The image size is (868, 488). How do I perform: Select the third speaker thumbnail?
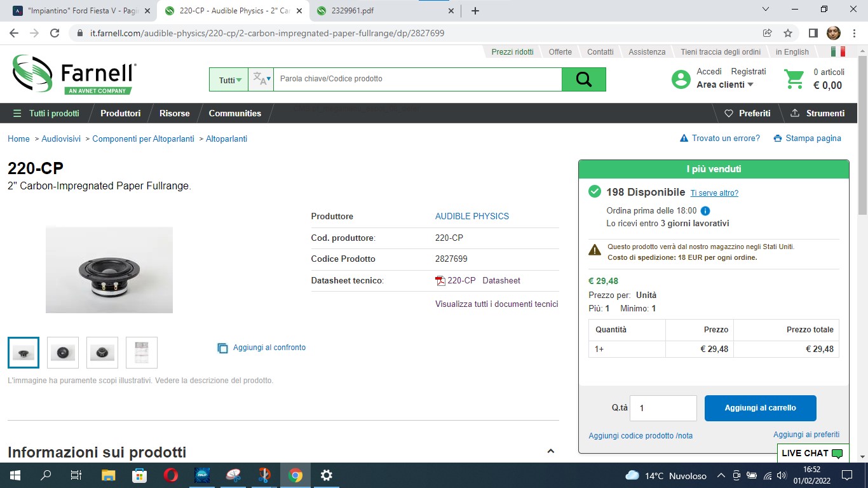pyautogui.click(x=102, y=353)
